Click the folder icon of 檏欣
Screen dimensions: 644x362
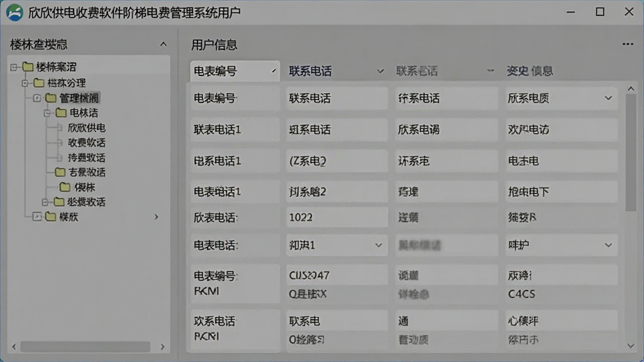[50, 216]
